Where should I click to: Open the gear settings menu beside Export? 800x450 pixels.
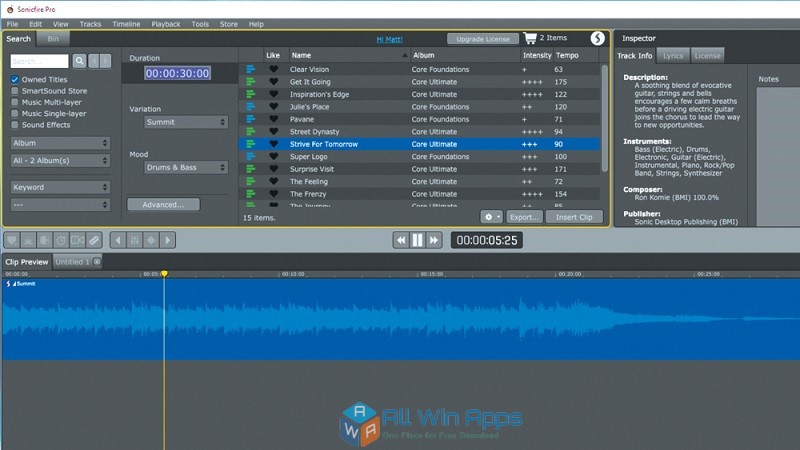click(x=491, y=217)
